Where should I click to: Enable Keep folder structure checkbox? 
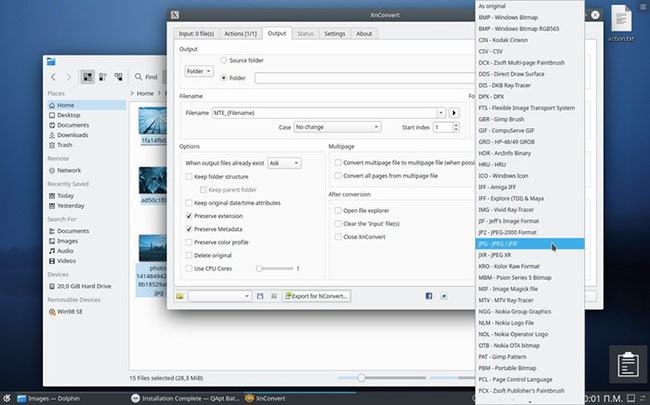[189, 177]
